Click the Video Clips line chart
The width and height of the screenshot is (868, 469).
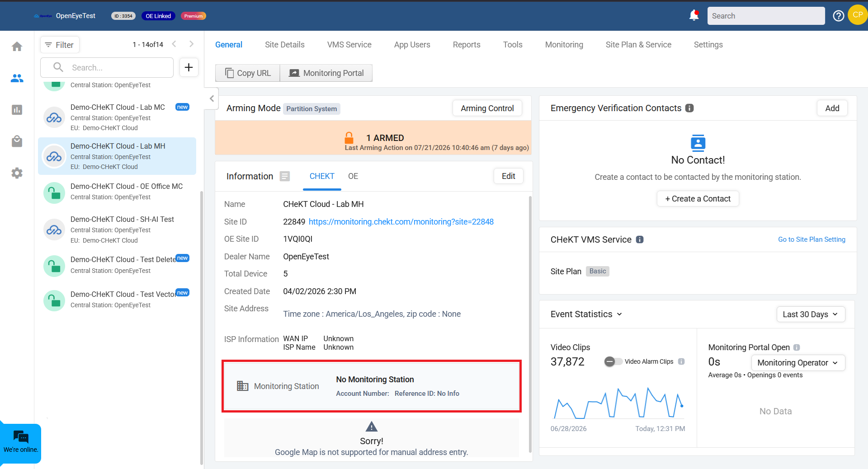coord(618,403)
